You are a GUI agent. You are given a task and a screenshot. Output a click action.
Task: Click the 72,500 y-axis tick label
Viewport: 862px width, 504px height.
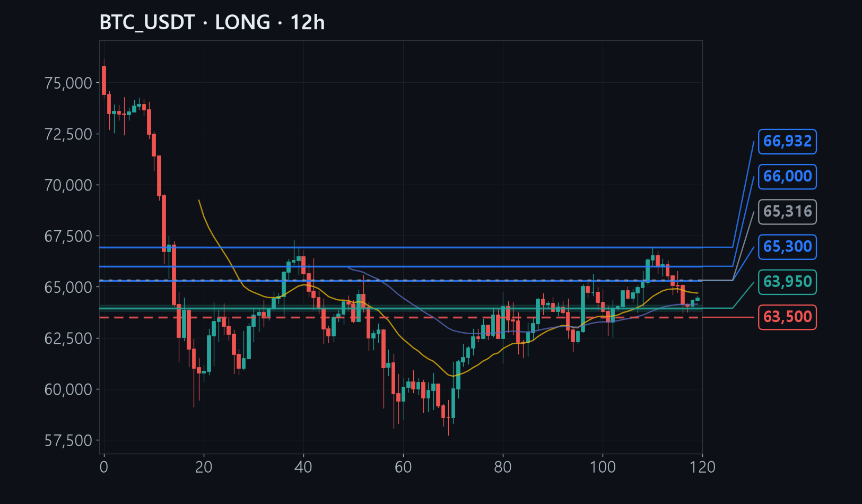pos(68,134)
